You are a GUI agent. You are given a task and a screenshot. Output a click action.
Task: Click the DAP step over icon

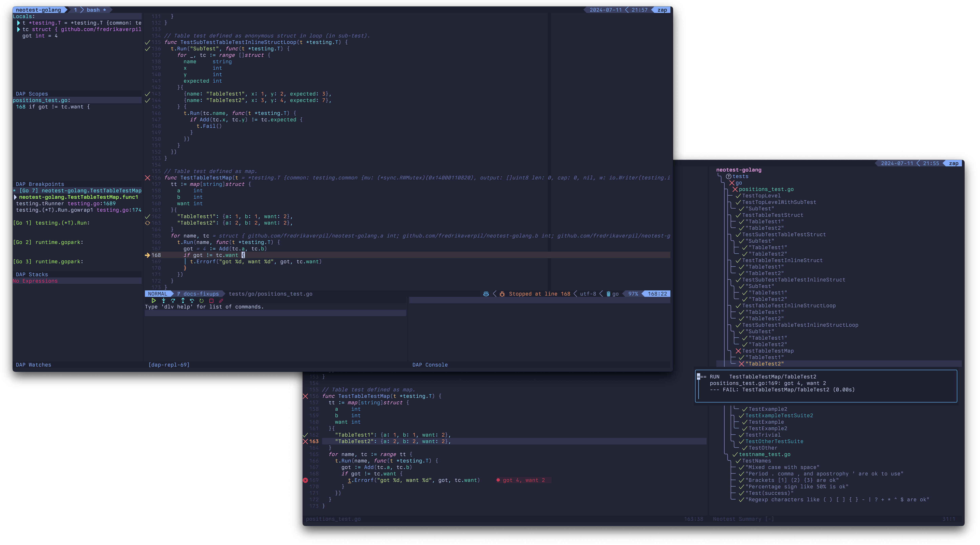tap(173, 300)
